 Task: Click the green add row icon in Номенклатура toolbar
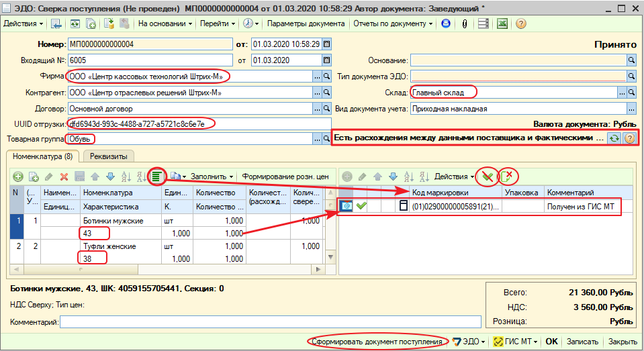[x=17, y=177]
